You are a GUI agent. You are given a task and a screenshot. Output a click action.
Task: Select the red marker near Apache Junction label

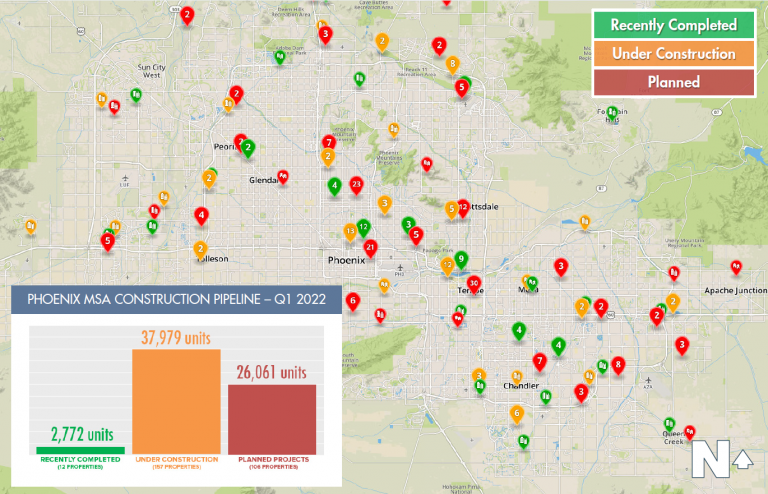pyautogui.click(x=736, y=266)
